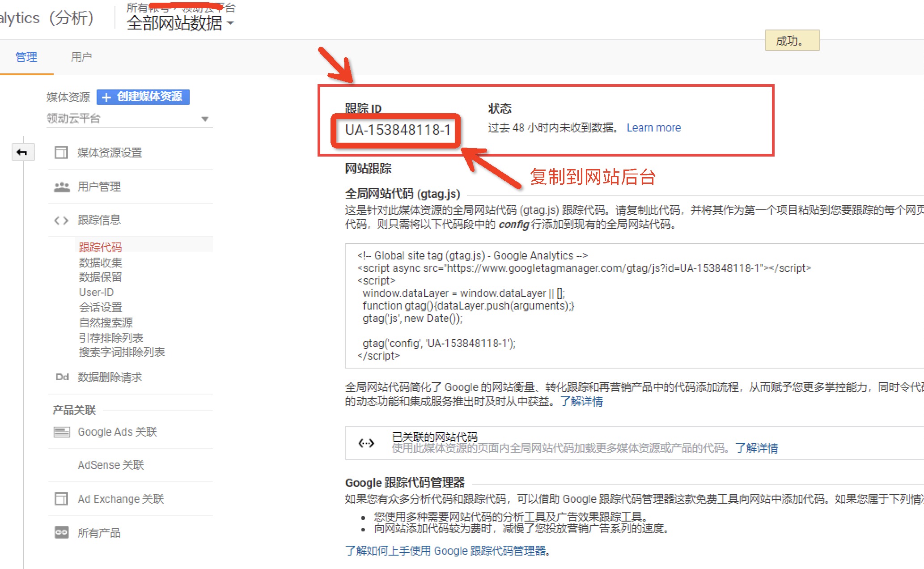Open the 全部网站数据 view selector dropdown
The image size is (924, 569).
180,23
